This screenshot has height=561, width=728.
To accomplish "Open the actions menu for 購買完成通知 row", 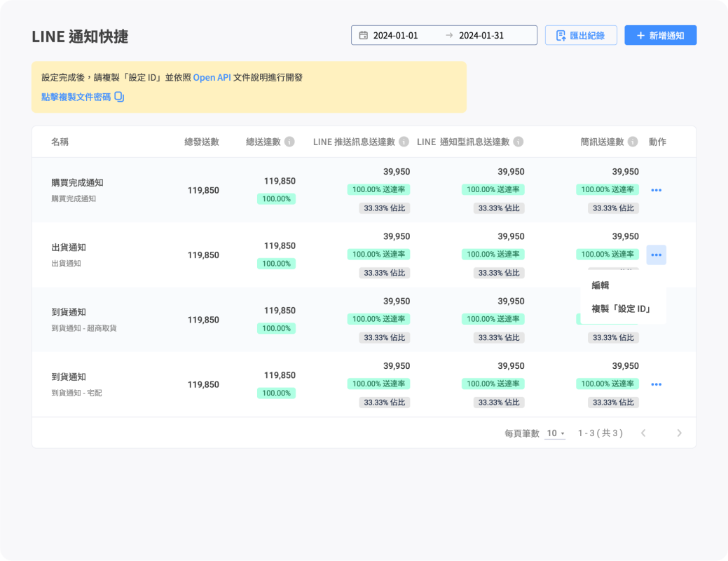I will pos(656,190).
